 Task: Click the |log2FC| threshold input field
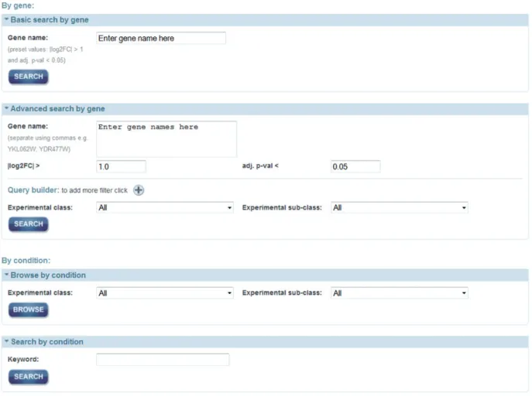point(121,166)
